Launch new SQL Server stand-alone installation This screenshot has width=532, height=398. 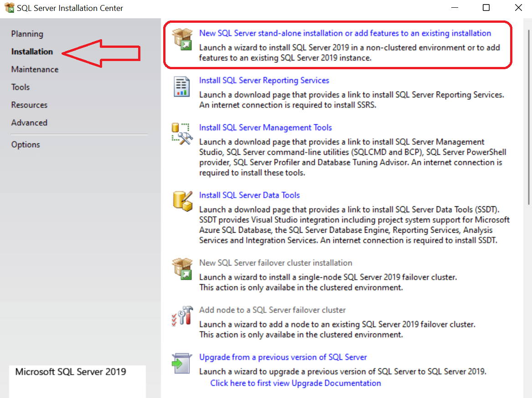coord(345,33)
